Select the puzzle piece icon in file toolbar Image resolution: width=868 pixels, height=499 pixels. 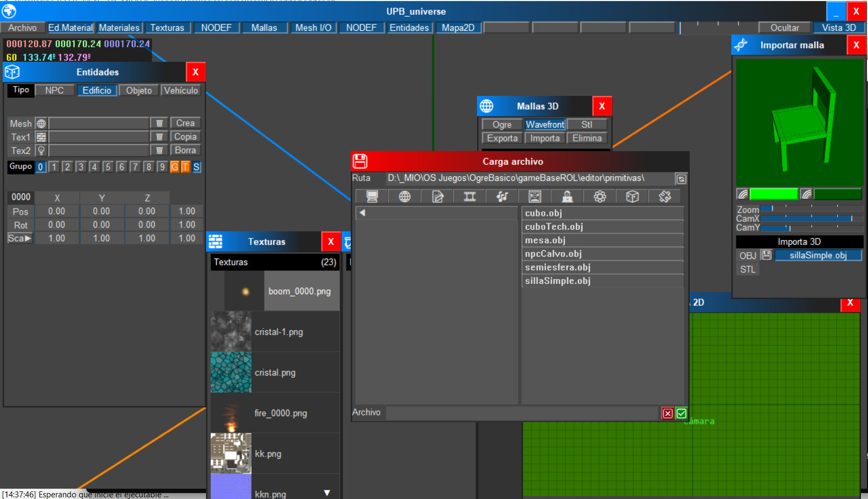pyautogui.click(x=665, y=197)
